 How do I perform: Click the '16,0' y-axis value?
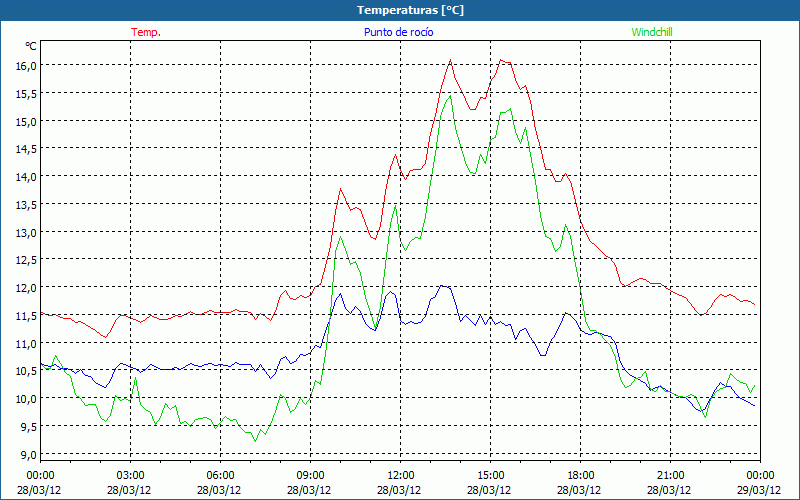pos(26,66)
